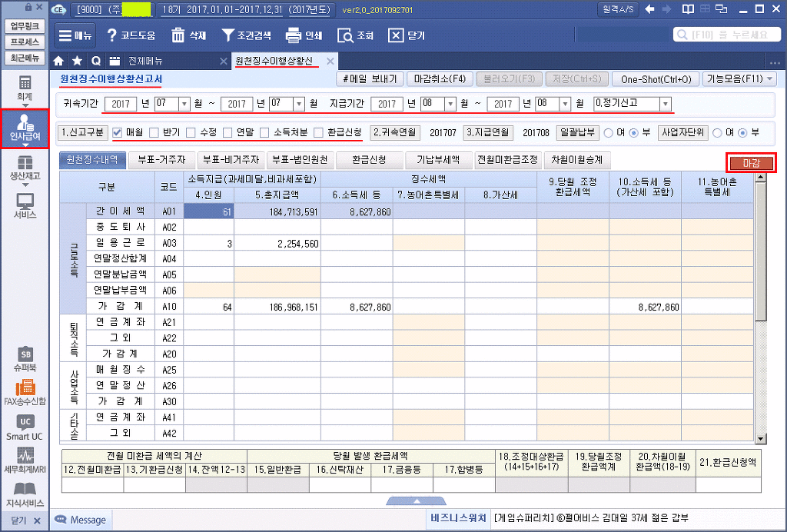Click One-Shot(Ctrl+O) button
The height and width of the screenshot is (532, 787).
(x=656, y=78)
